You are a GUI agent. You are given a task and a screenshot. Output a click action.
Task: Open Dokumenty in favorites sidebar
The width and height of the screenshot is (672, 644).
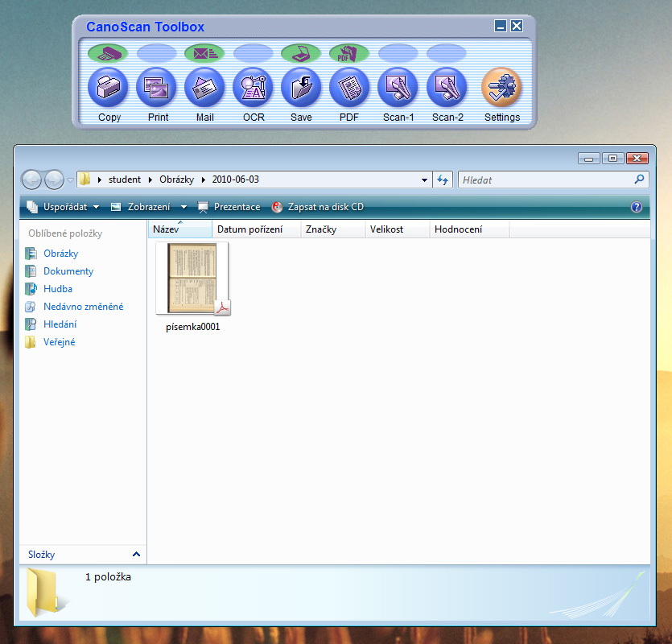tap(68, 271)
